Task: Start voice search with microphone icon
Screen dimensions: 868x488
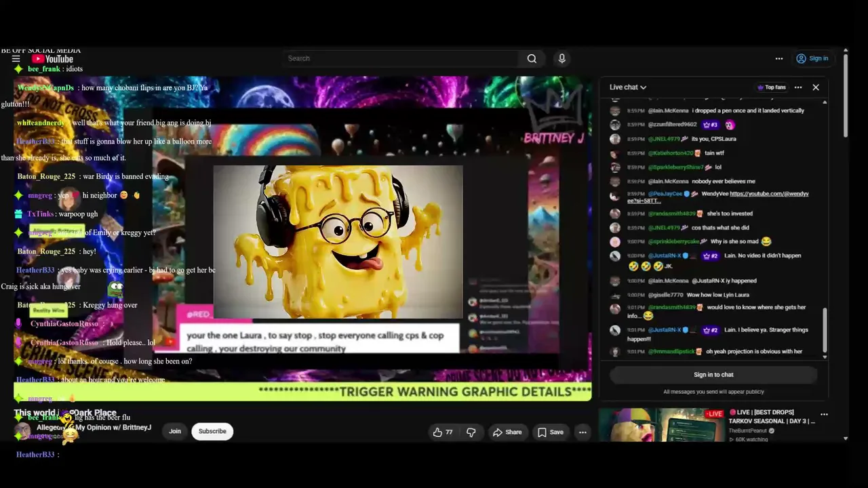Action: 561,59
